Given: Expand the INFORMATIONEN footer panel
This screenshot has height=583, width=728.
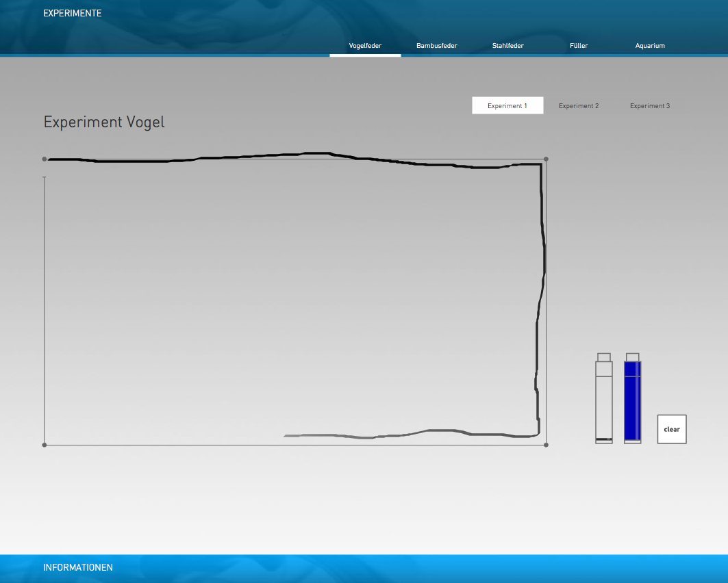Looking at the screenshot, I should pos(78,567).
